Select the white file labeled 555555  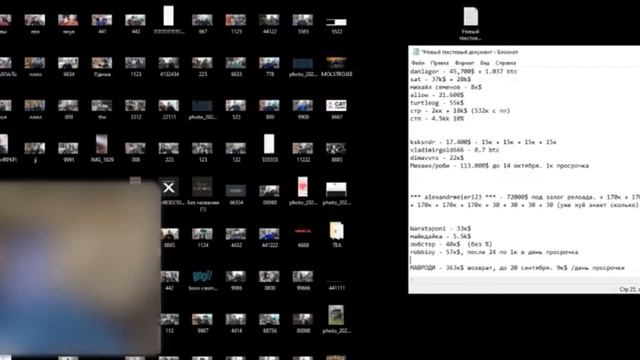tap(269, 148)
